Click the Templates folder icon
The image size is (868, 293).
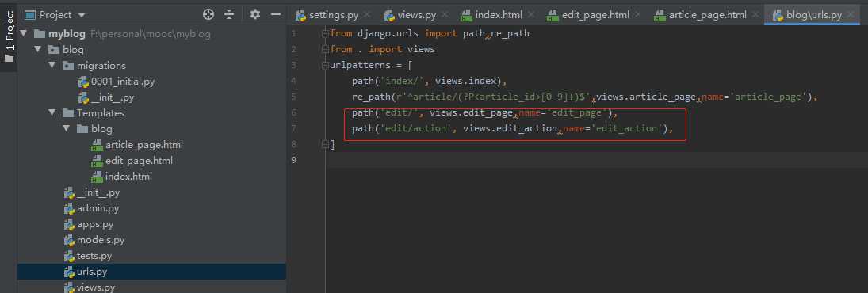pyautogui.click(x=68, y=112)
